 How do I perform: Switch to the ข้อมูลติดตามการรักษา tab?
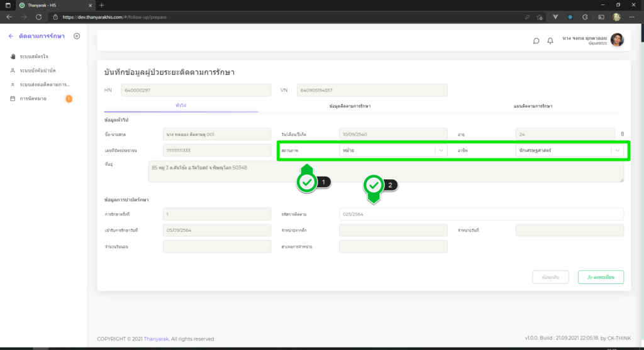350,106
